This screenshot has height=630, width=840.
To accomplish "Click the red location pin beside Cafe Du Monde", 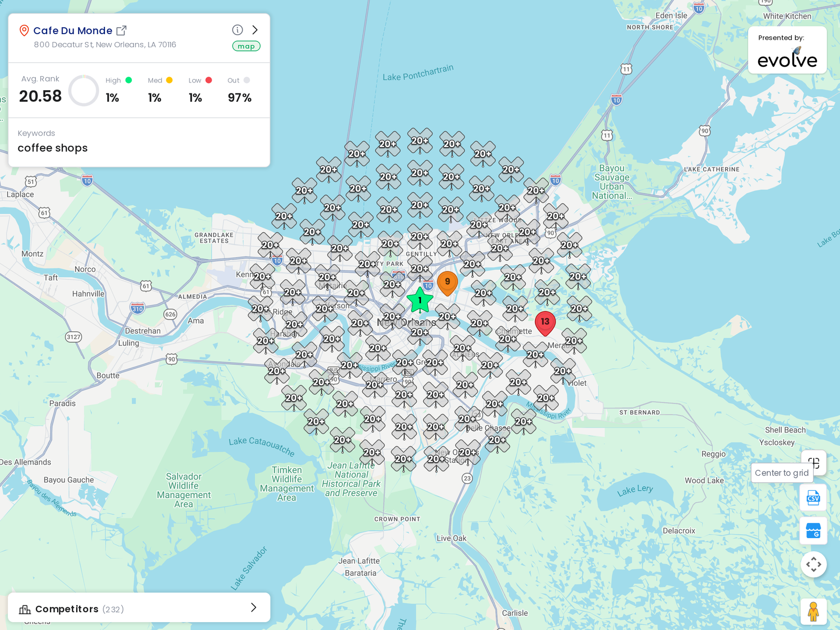I will tap(24, 30).
